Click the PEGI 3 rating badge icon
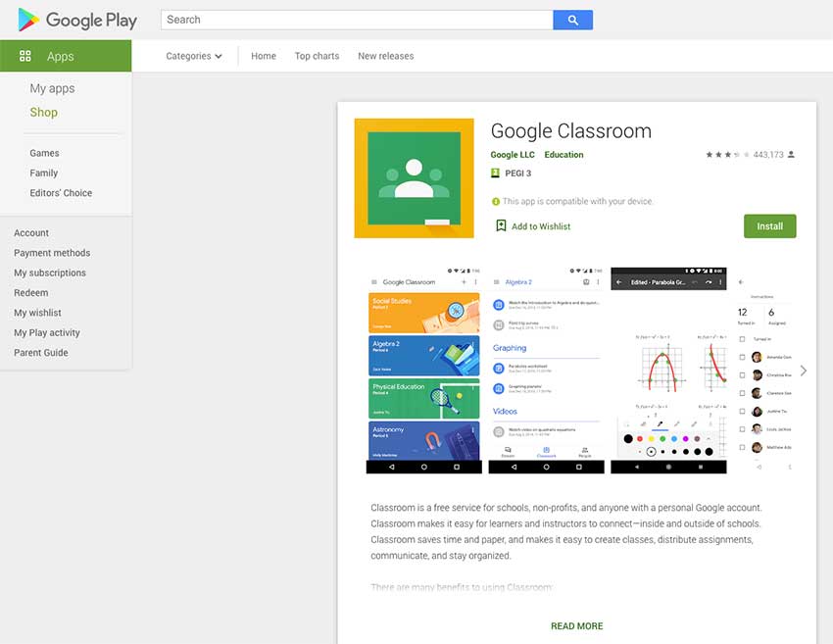The image size is (833, 644). coord(495,173)
